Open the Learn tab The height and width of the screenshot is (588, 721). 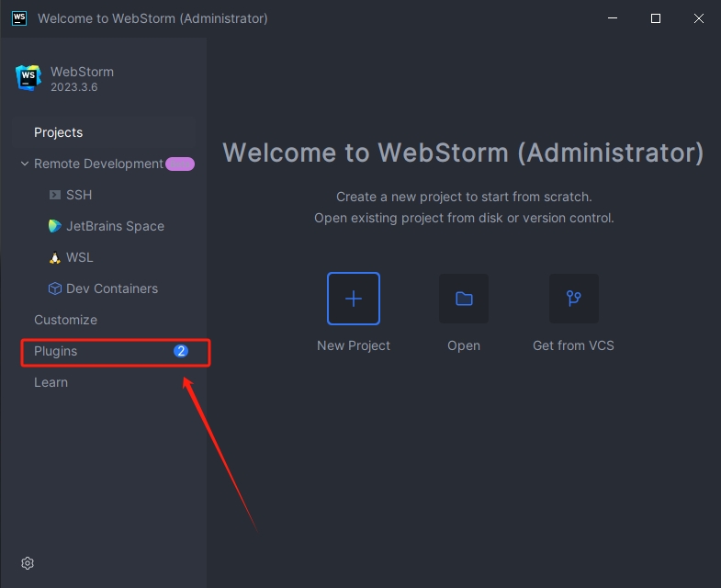[51, 382]
